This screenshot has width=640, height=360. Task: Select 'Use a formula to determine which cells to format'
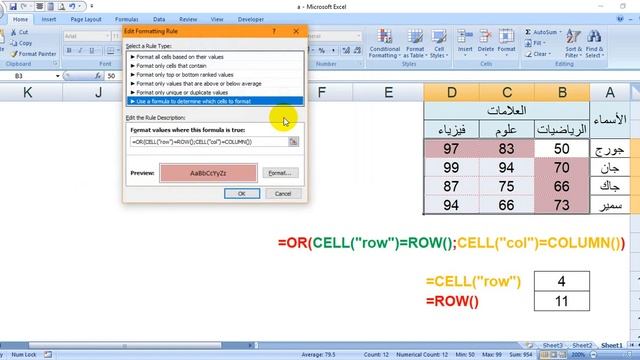[x=215, y=101]
